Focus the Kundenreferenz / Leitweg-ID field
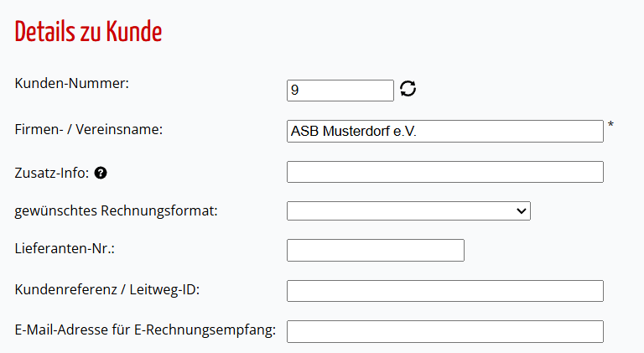This screenshot has height=353, width=644. [x=444, y=291]
